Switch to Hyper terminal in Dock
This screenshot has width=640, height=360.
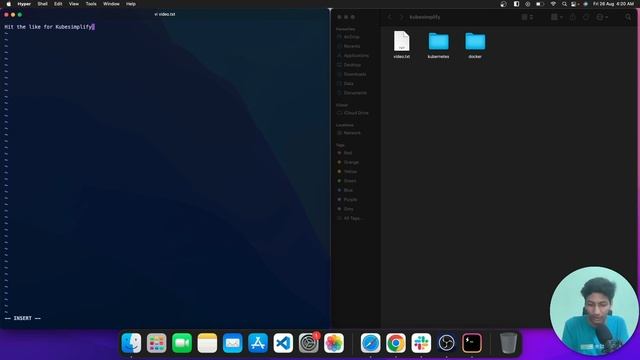coord(472,343)
